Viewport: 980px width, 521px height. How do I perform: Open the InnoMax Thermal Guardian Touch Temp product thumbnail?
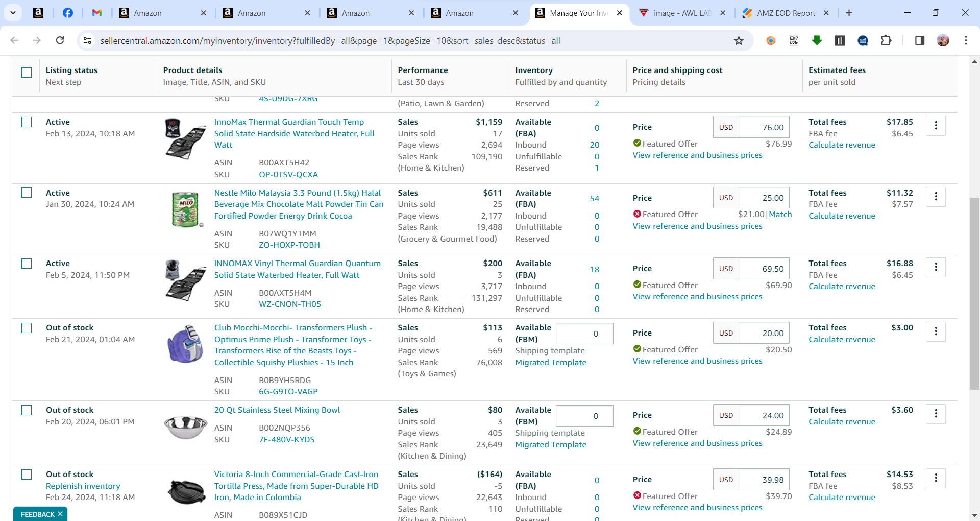pos(185,138)
